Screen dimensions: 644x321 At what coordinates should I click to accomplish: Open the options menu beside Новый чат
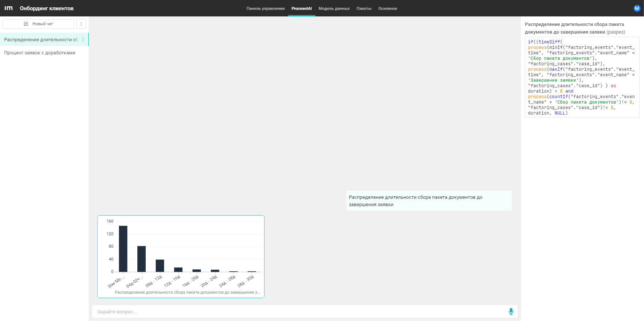click(x=81, y=24)
